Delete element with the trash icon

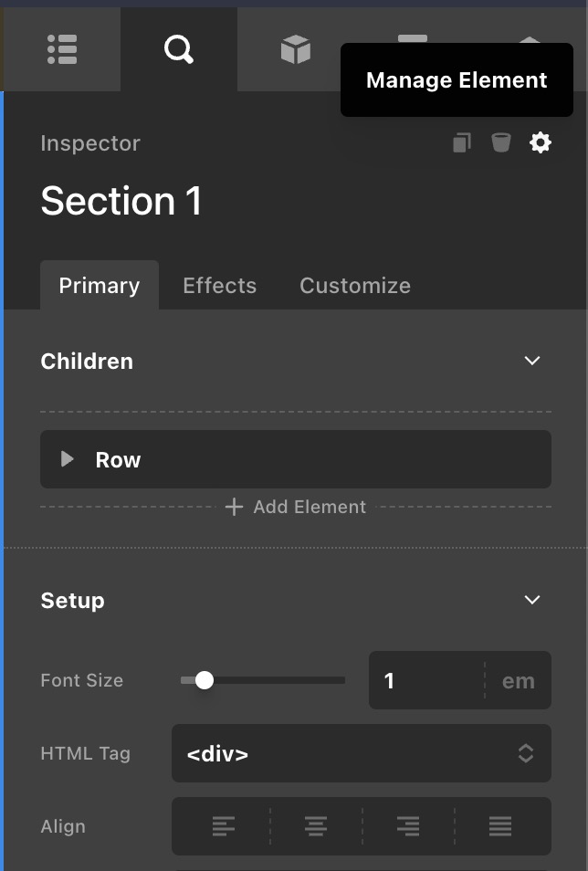(x=501, y=142)
